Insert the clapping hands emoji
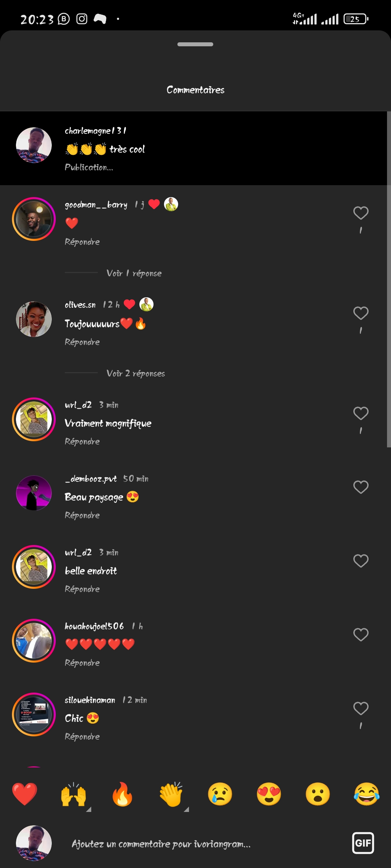This screenshot has width=391, height=868. tap(171, 794)
